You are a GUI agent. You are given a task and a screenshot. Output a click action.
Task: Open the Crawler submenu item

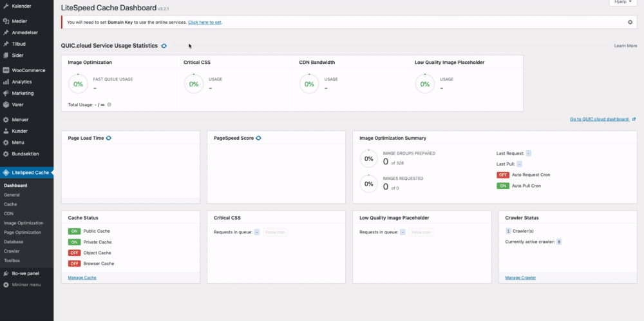(12, 251)
